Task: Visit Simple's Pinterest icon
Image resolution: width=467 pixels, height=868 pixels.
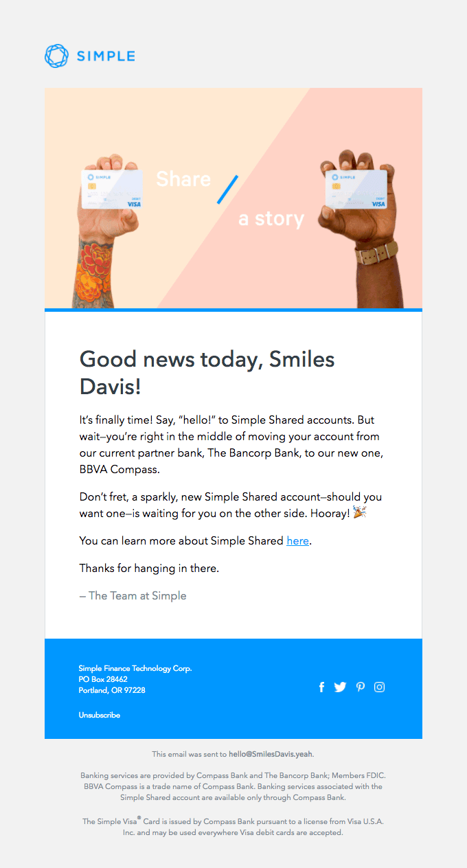Action: point(360,687)
